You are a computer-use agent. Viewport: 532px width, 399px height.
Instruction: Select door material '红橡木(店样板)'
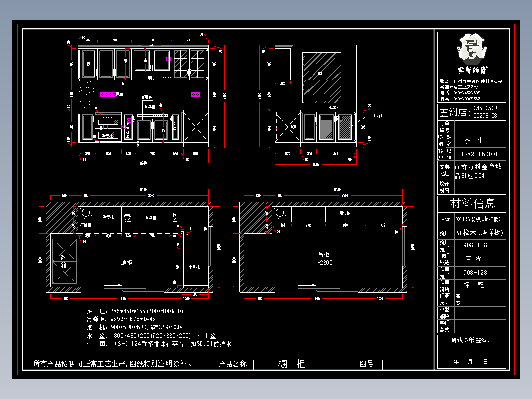coord(480,233)
